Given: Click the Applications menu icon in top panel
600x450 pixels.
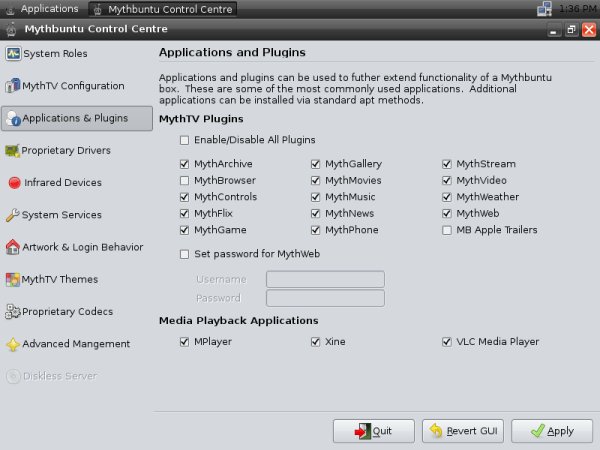Looking at the screenshot, I should coord(10,9).
